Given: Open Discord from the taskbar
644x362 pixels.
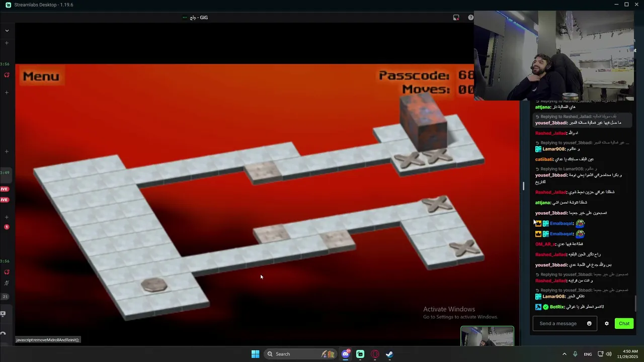Looking at the screenshot, I should coord(346,354).
